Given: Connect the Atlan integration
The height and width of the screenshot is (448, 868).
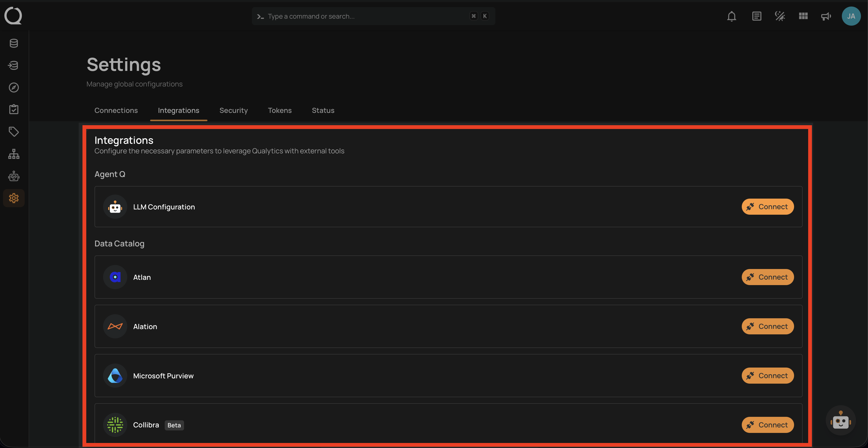Looking at the screenshot, I should [x=768, y=277].
